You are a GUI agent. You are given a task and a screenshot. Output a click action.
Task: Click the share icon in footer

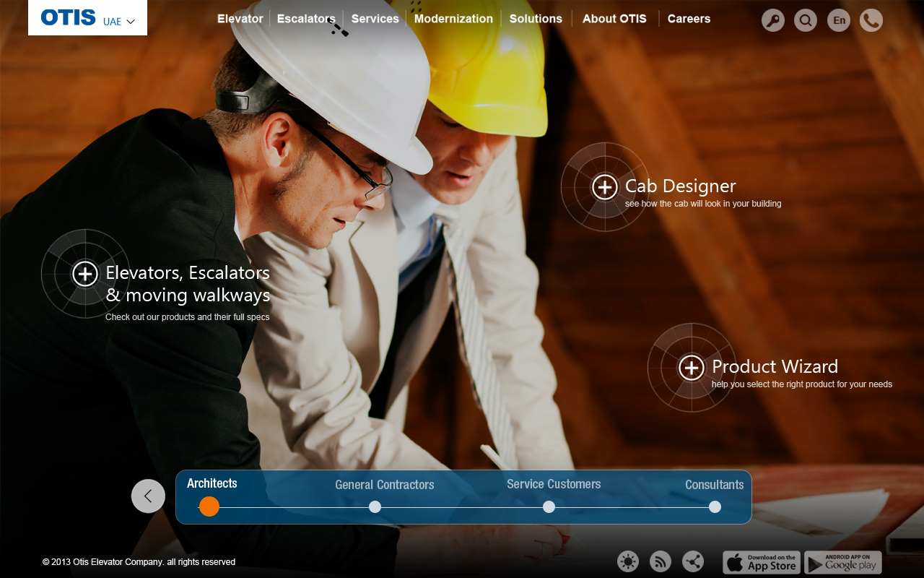coord(693,561)
